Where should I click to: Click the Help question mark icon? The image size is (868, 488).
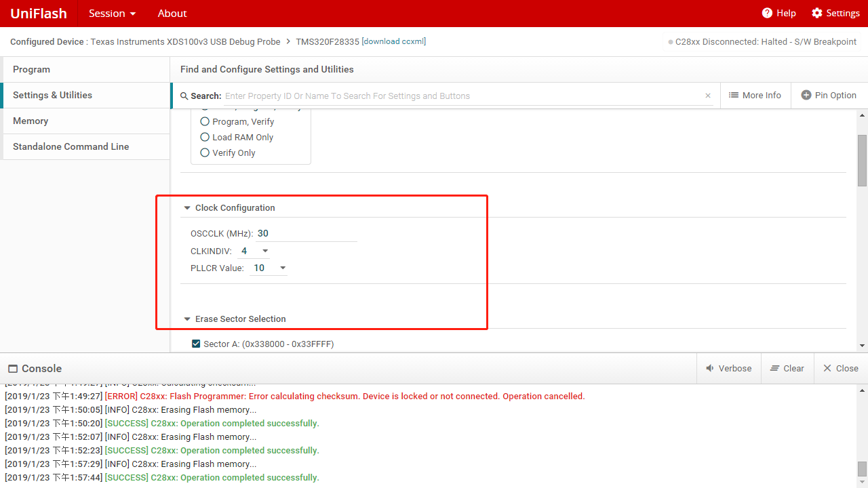767,13
